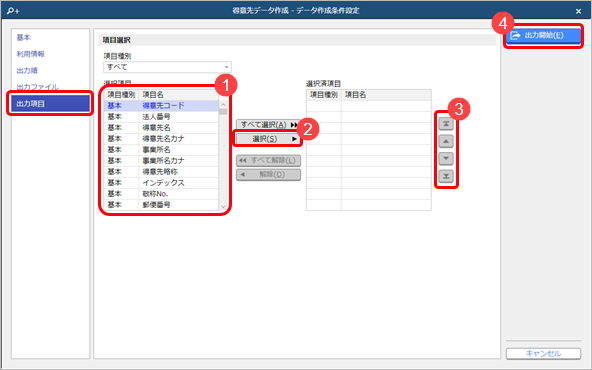This screenshot has height=370, width=592.
Task: Select the 得意先コード row
Action: [161, 106]
